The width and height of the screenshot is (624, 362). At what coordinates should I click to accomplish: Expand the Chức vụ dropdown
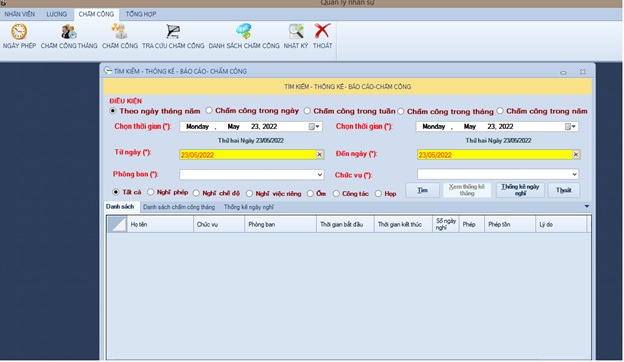click(574, 174)
